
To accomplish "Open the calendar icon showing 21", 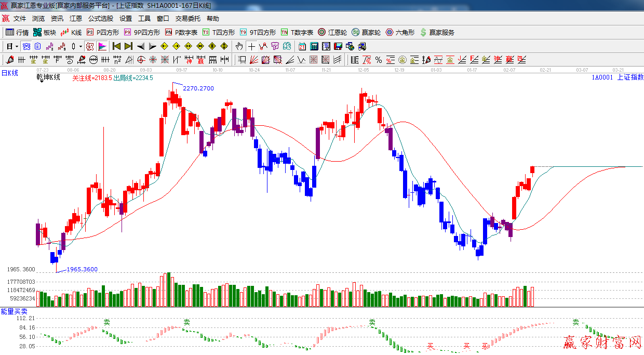I will pos(302,46).
